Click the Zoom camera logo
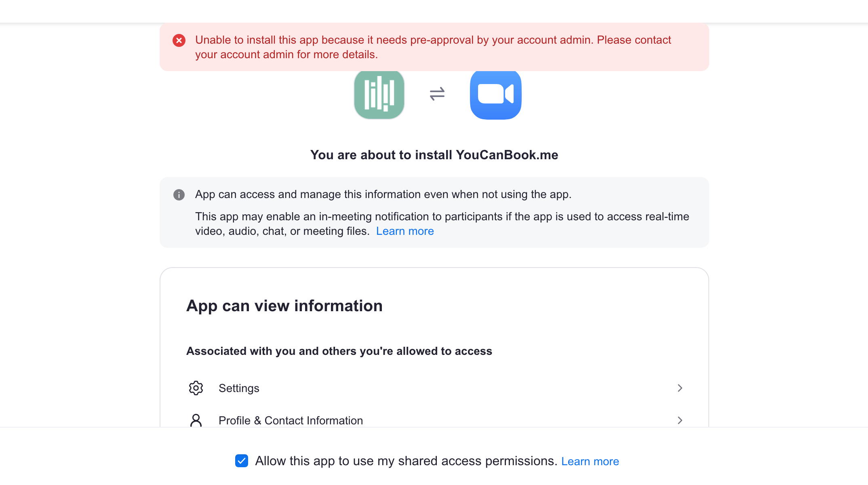 coord(495,95)
